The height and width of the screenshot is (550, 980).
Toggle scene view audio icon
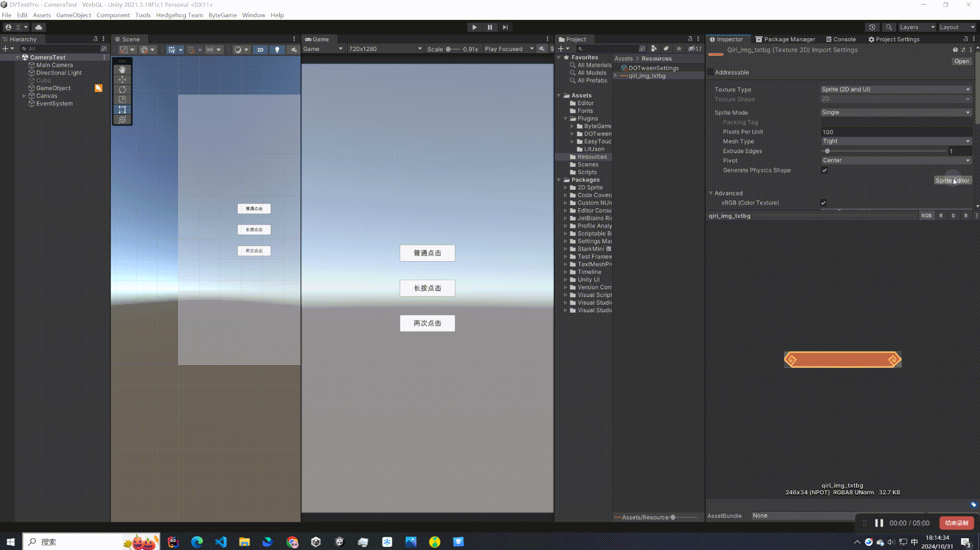294,49
